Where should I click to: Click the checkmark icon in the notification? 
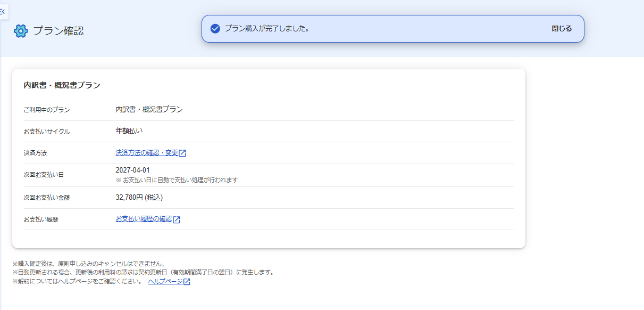pyautogui.click(x=215, y=29)
